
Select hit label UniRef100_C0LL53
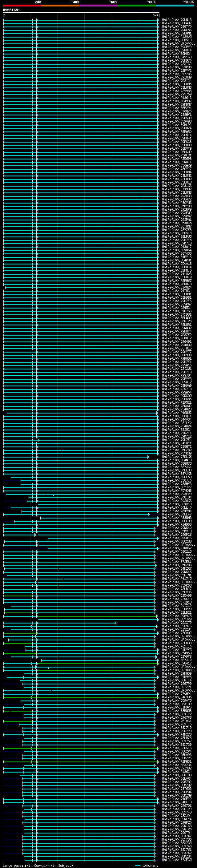click(x=177, y=477)
